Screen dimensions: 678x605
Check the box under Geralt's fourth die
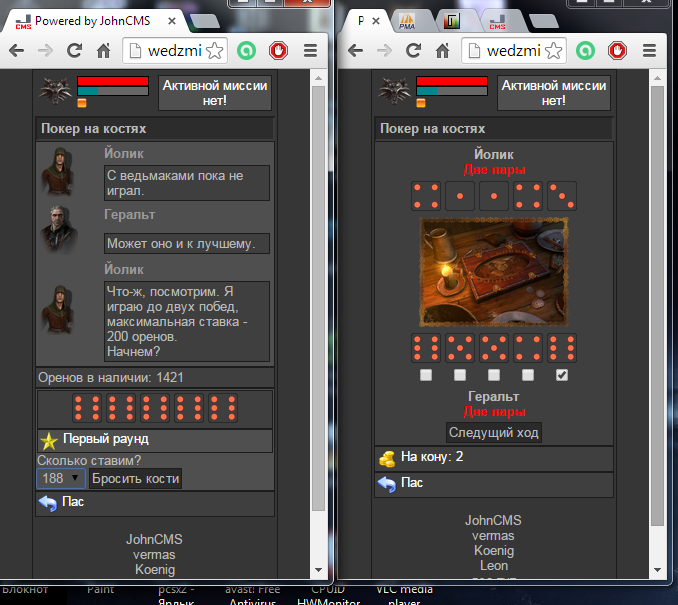coord(528,375)
